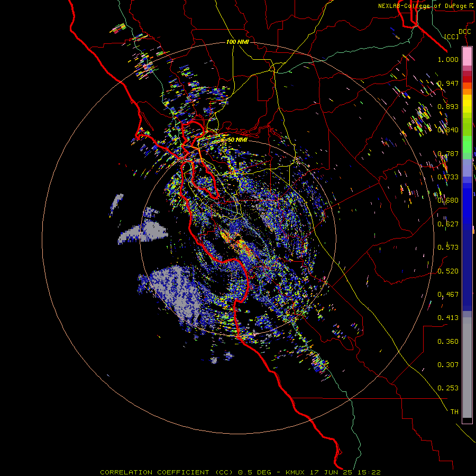Screen dimensions: 476x476
Task: Click the 50 NMI range ring label
Action: (237, 140)
